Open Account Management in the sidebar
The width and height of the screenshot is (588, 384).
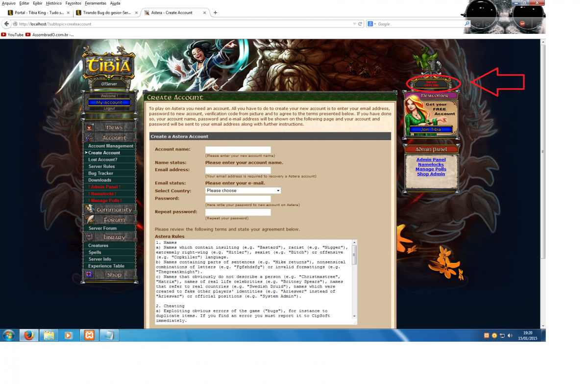pyautogui.click(x=111, y=146)
